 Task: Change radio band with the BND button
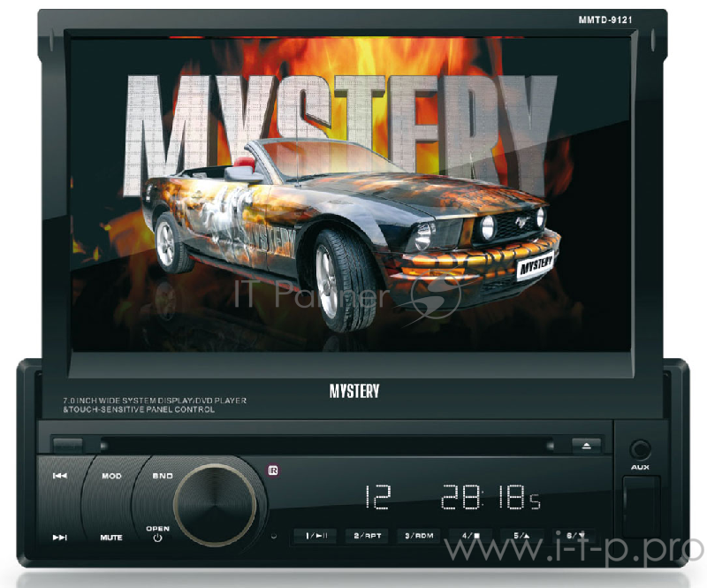coord(164,476)
